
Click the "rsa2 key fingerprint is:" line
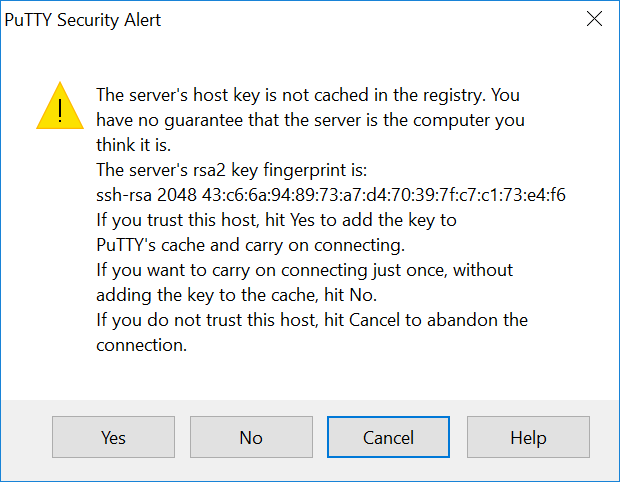(232, 170)
